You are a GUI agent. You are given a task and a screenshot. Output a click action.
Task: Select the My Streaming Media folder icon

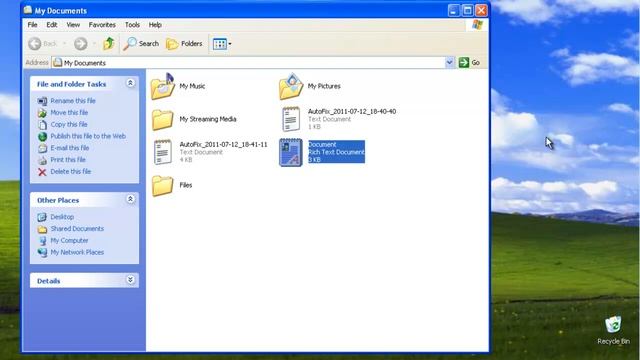coord(162,119)
